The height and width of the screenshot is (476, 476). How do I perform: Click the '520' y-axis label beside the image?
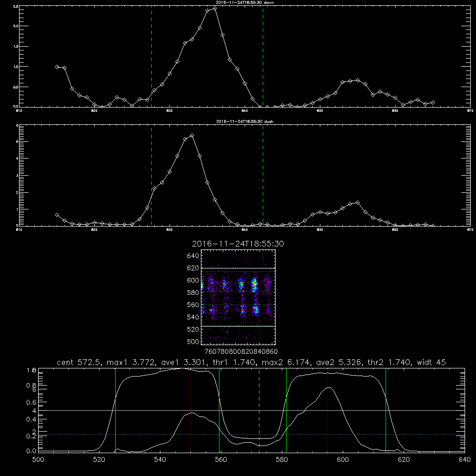[x=193, y=329]
